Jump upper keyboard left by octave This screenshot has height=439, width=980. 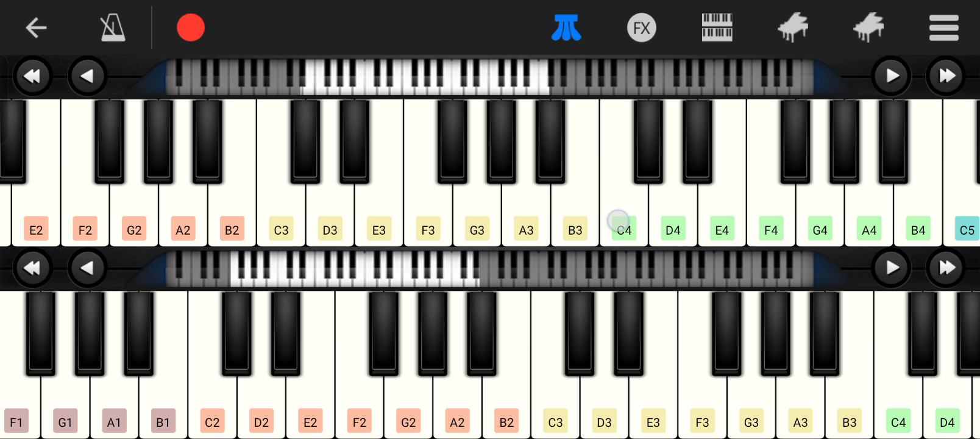(32, 76)
